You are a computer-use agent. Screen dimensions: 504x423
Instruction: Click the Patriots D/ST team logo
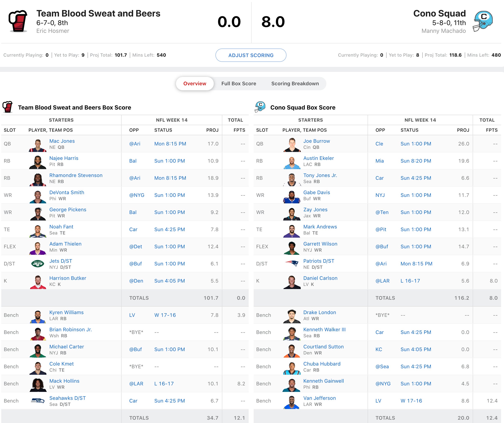pyautogui.click(x=292, y=264)
